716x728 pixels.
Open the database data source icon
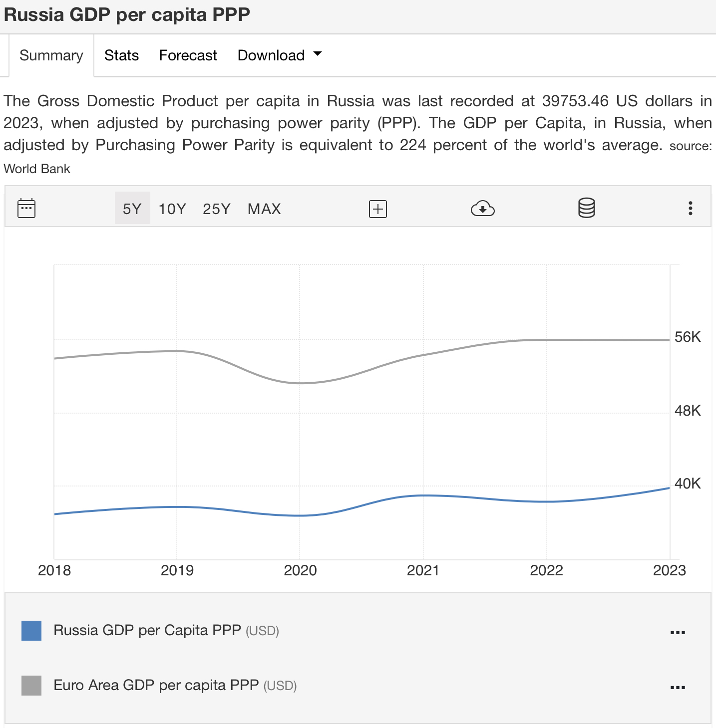586,208
